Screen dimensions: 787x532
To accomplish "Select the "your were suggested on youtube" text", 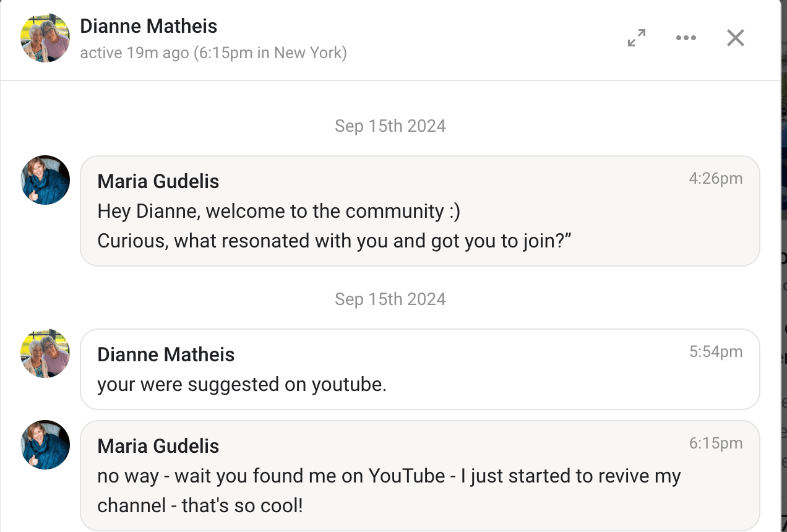I will tap(242, 384).
